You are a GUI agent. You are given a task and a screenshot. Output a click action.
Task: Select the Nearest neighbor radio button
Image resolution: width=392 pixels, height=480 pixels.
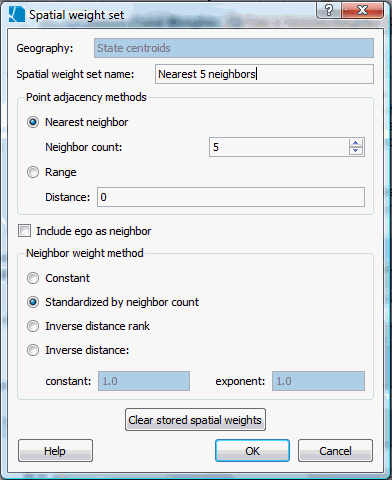33,122
